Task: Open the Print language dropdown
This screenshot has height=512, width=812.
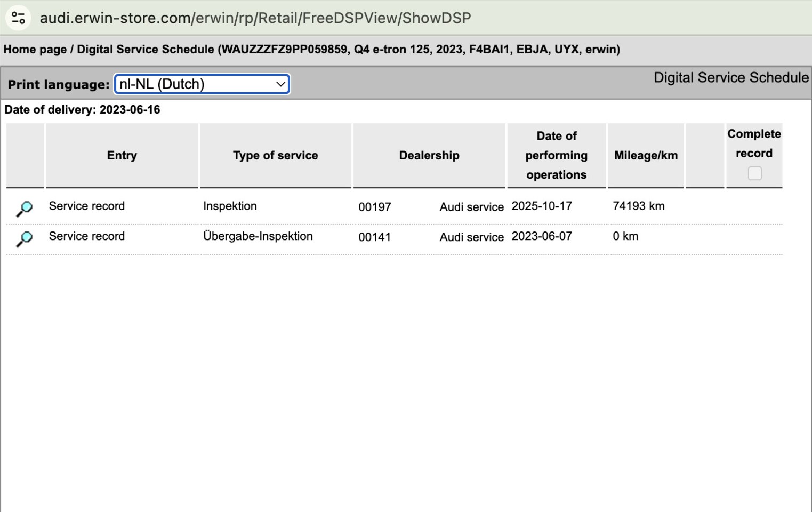Action: 202,84
